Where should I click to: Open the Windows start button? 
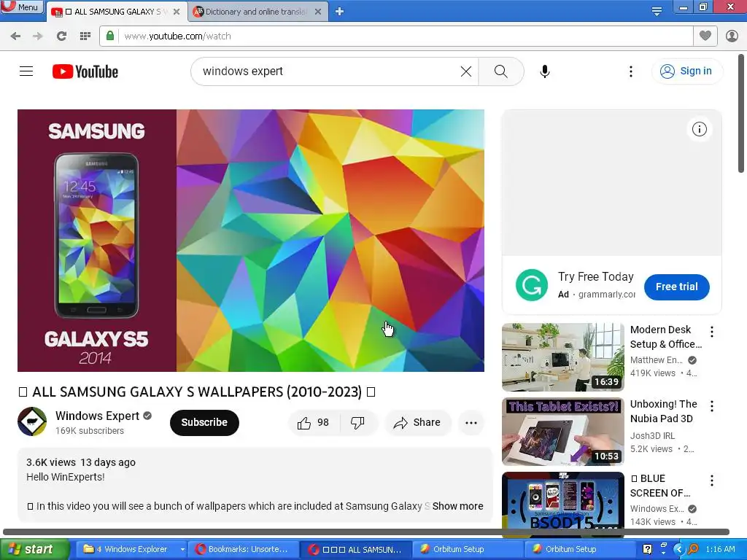click(34, 549)
